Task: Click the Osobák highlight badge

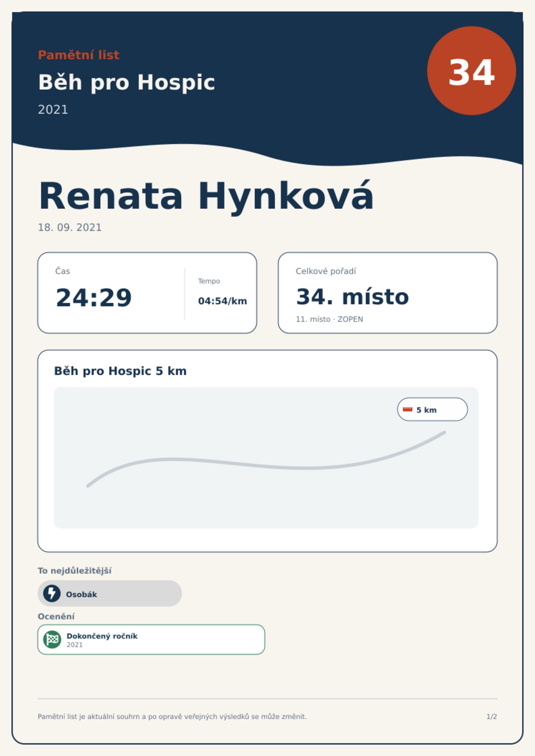Action: (110, 593)
